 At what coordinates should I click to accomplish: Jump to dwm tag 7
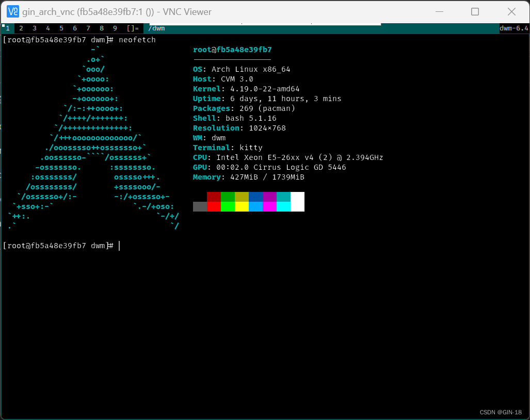88,28
